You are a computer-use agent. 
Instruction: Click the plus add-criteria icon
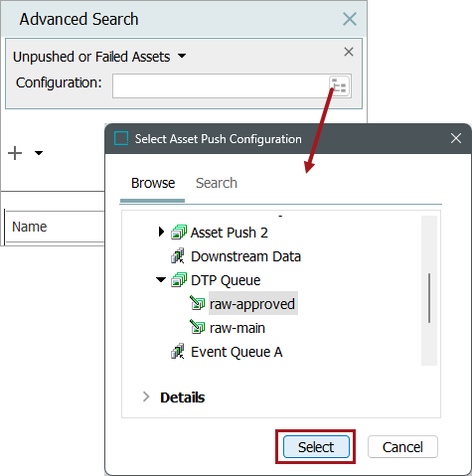(x=15, y=153)
